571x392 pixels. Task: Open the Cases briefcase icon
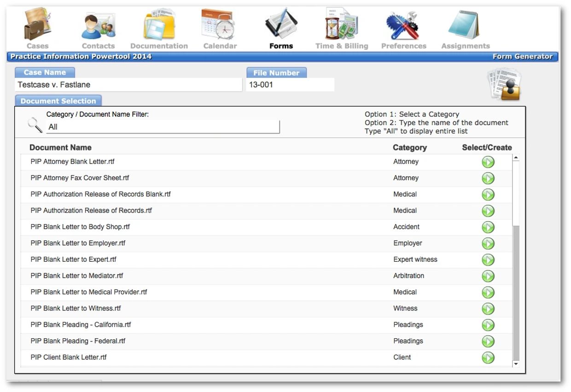(37, 25)
